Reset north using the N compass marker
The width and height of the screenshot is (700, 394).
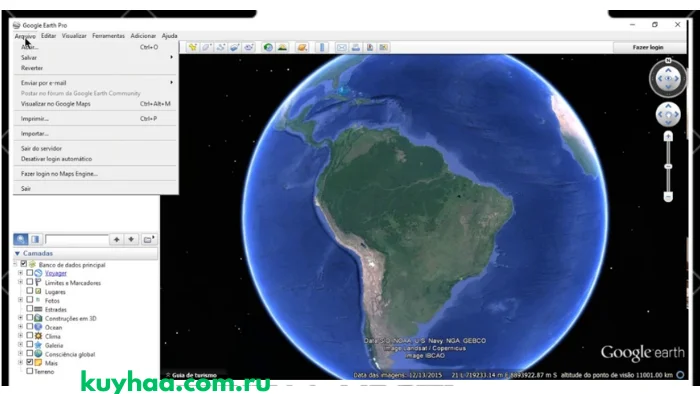click(x=668, y=60)
